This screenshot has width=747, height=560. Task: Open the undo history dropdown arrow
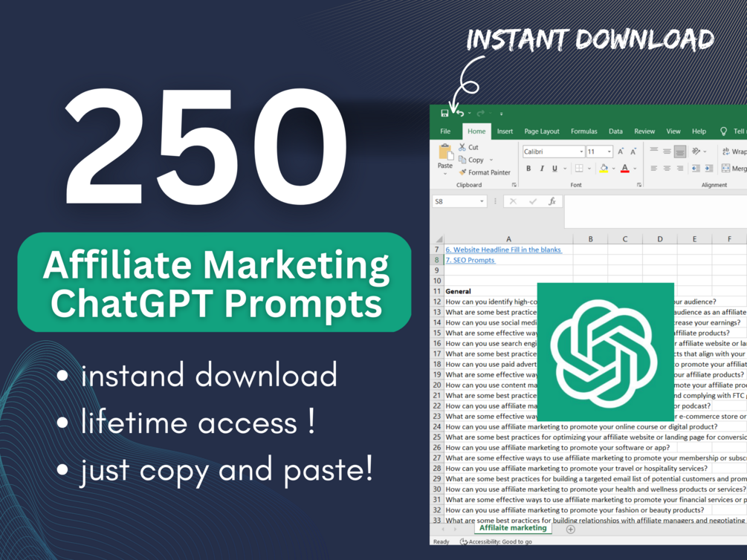pyautogui.click(x=469, y=114)
